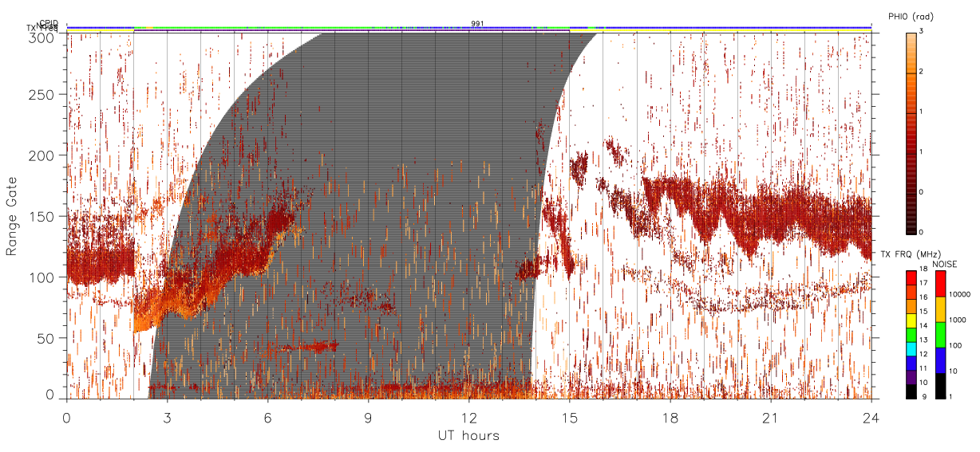980x452 pixels.
Task: Select the green segment of TX FRQ legend
Action: tap(911, 335)
